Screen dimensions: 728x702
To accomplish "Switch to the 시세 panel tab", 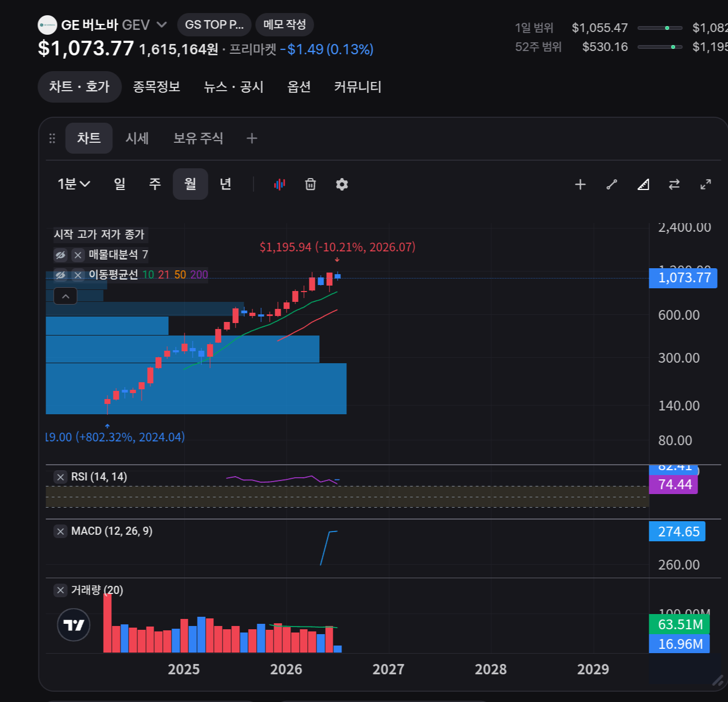I will coord(137,138).
